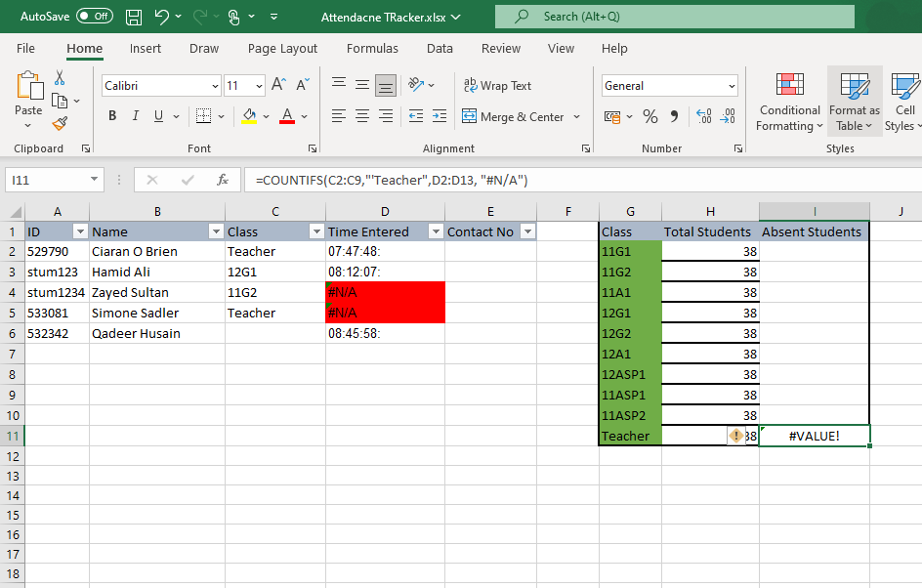This screenshot has width=922, height=588.
Task: Open the Conditional Formatting menu
Action: (789, 102)
